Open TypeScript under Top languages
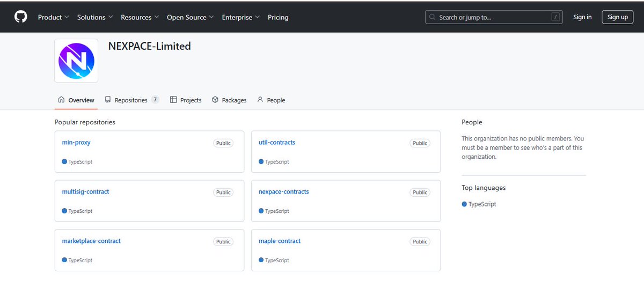 tap(479, 204)
